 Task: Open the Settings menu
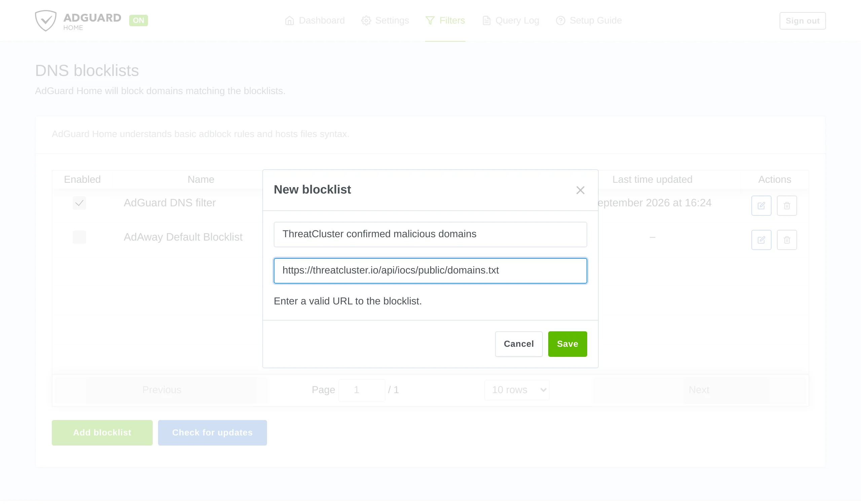[385, 20]
